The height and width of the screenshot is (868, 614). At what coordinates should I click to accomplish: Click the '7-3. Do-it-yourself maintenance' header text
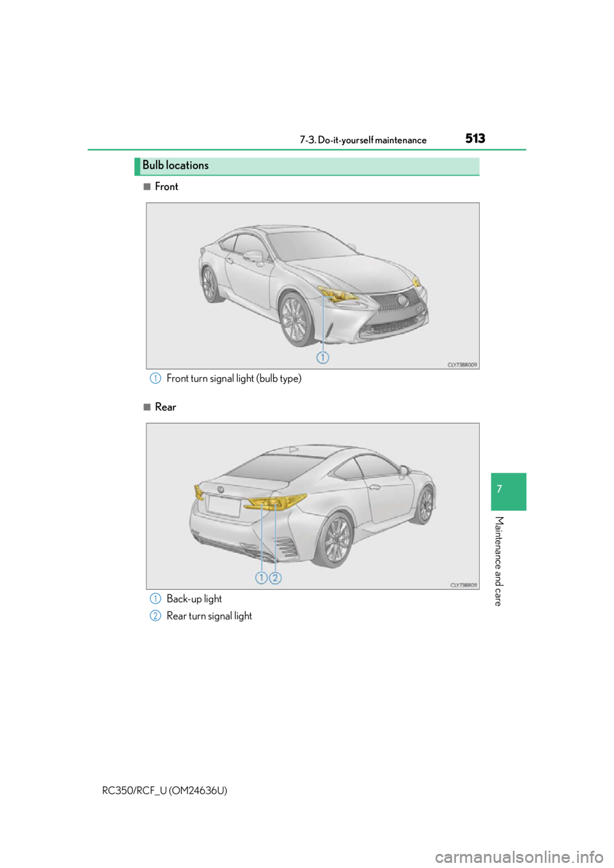(x=363, y=141)
